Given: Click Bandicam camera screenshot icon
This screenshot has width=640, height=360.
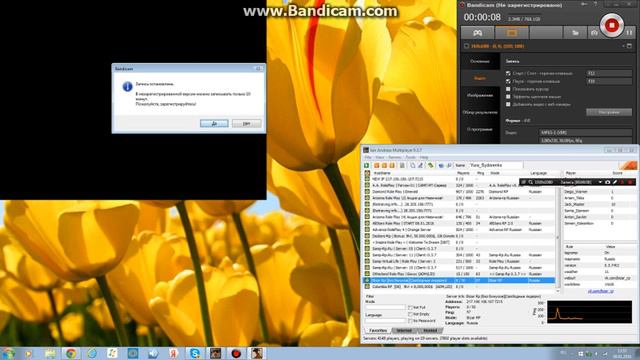Looking at the screenshot, I should tap(594, 33).
